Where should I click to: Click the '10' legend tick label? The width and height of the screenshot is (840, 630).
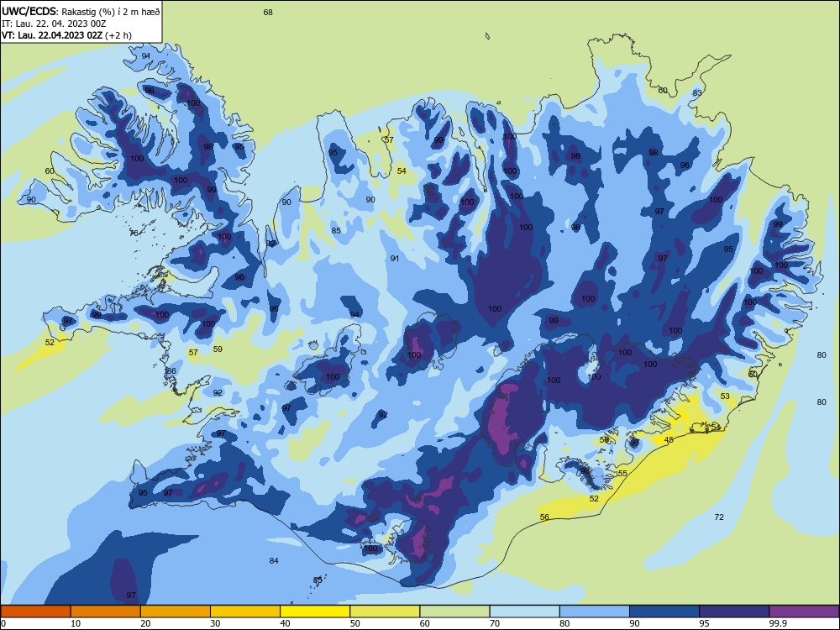(76, 623)
